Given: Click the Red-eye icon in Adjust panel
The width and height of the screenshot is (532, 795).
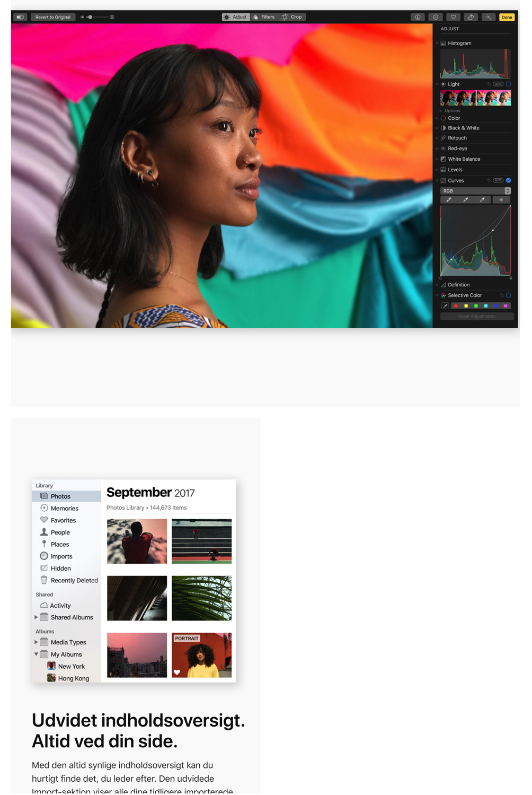Looking at the screenshot, I should (x=444, y=148).
